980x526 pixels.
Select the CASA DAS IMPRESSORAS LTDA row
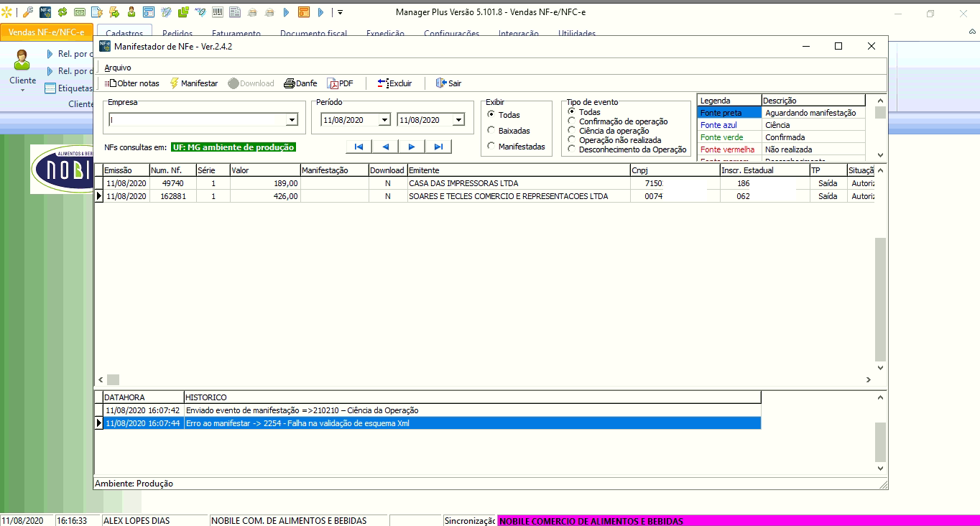pos(463,183)
